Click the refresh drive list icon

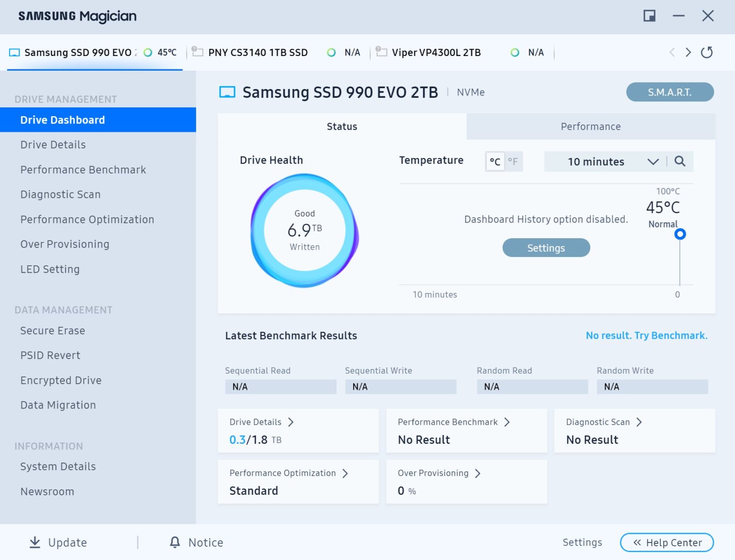coord(707,52)
